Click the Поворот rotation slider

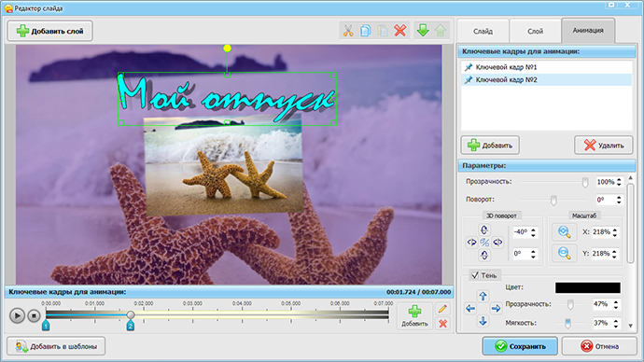coord(553,200)
